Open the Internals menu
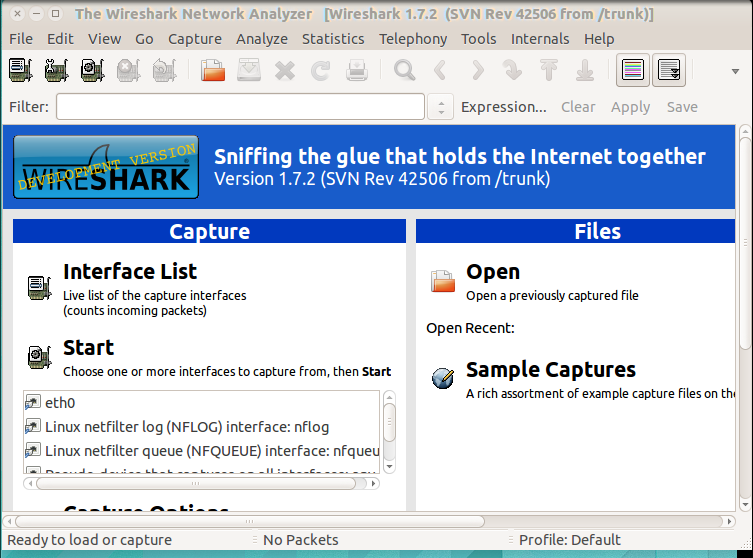This screenshot has height=558, width=753. pos(540,39)
